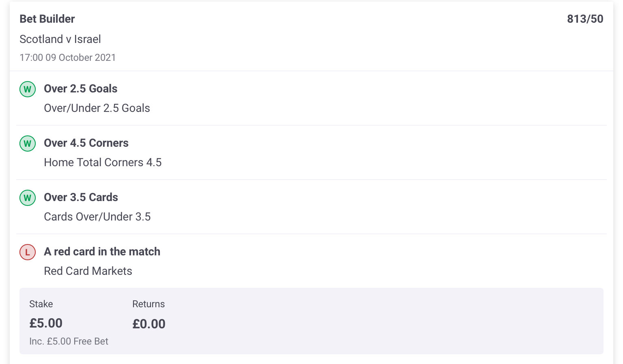The width and height of the screenshot is (623, 364).
Task: Click the win icon beside Over 2.5 Goals
Action: [28, 89]
